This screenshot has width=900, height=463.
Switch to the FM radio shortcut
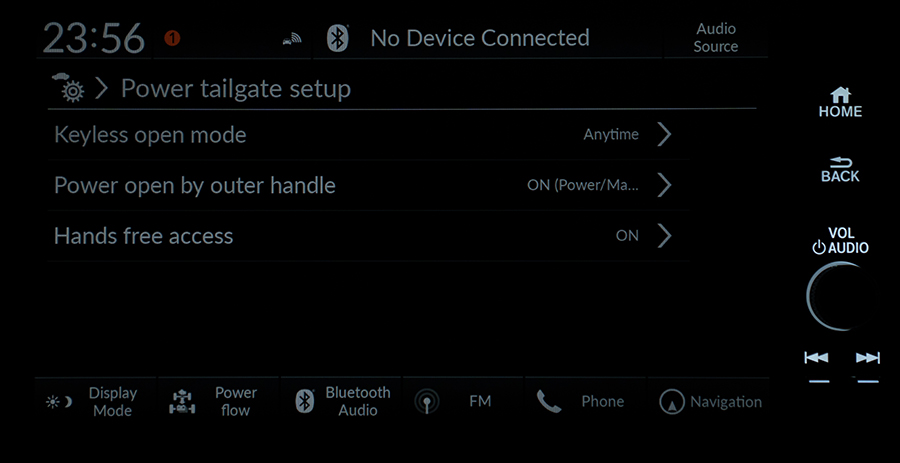click(x=463, y=402)
